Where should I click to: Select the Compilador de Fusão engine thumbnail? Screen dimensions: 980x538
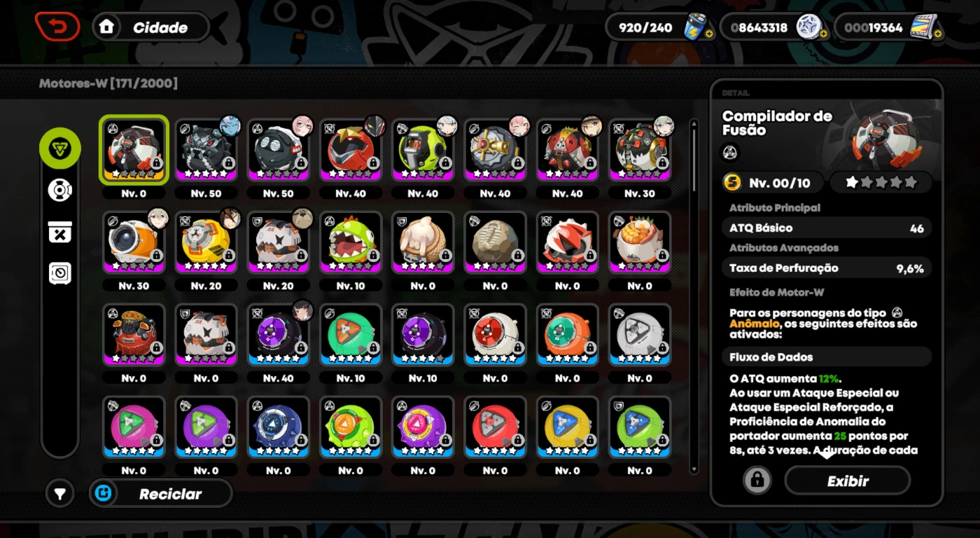pyautogui.click(x=134, y=149)
